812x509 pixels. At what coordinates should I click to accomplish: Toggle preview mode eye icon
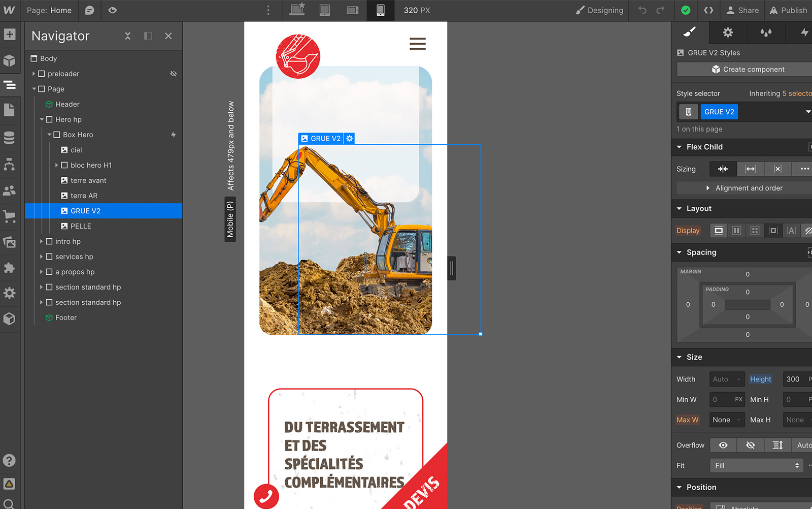pyautogui.click(x=113, y=10)
